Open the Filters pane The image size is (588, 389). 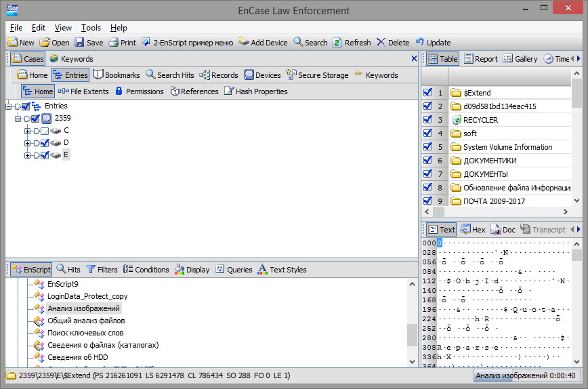[x=102, y=269]
